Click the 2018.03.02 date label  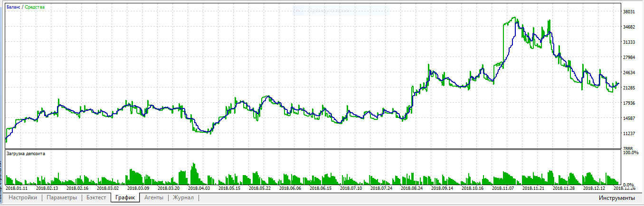tap(107, 188)
